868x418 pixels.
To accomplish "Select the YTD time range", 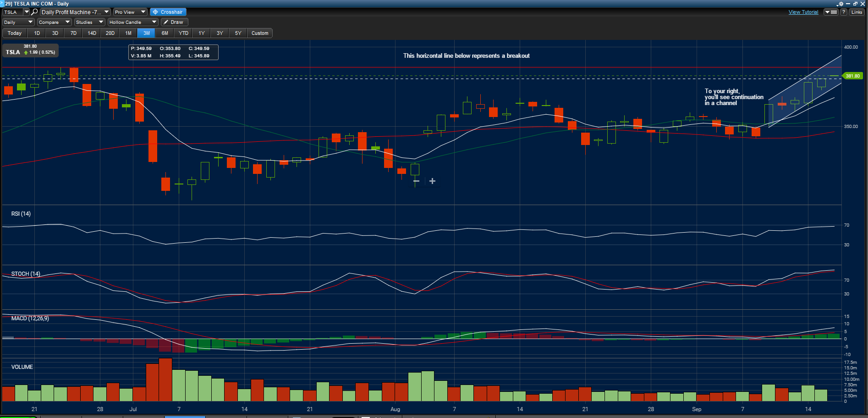I will (x=183, y=33).
